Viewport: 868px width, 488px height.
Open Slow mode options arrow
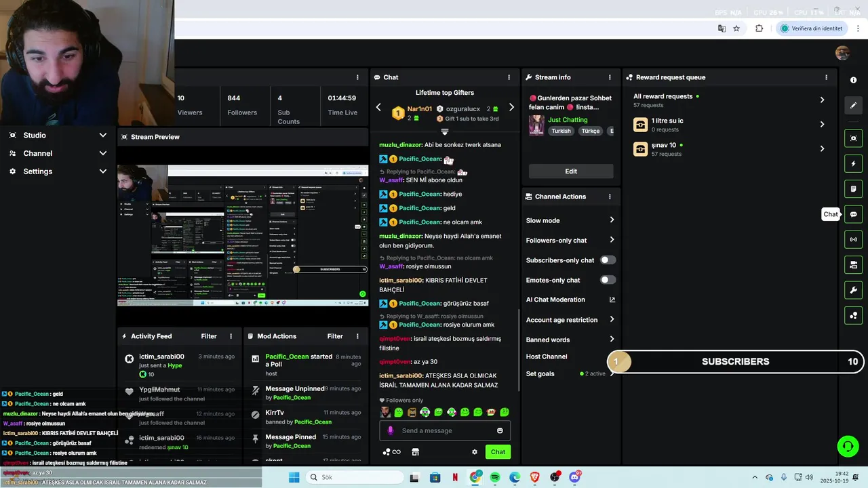612,220
